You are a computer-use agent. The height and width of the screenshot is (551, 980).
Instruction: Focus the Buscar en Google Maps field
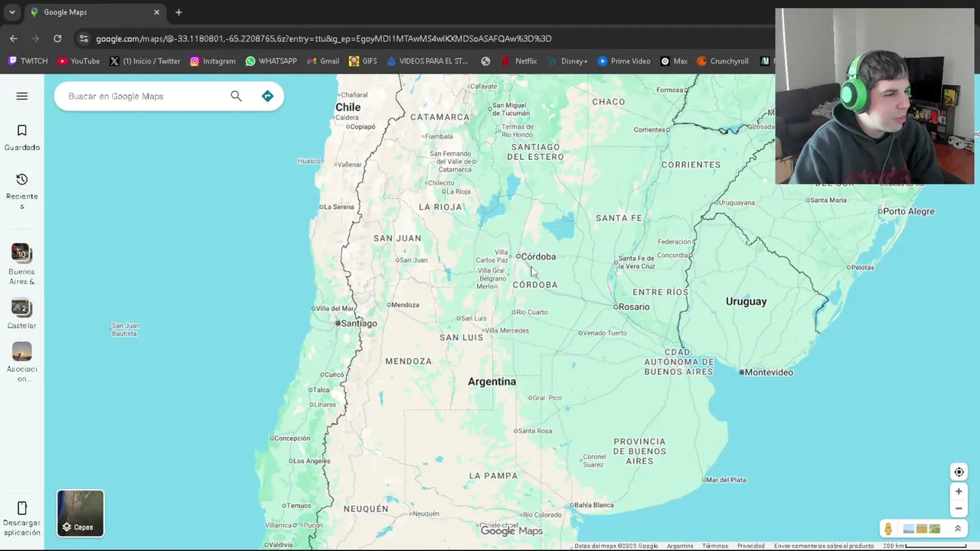145,96
